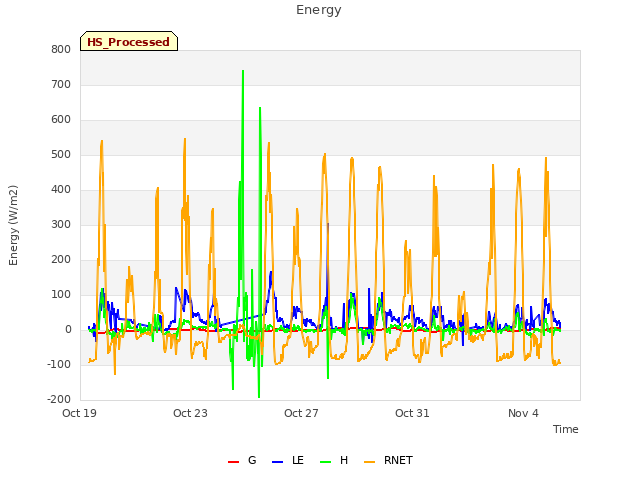Image resolution: width=640 pixels, height=480 pixels.
Task: Click the green H legend swatch
Action: 326,462
